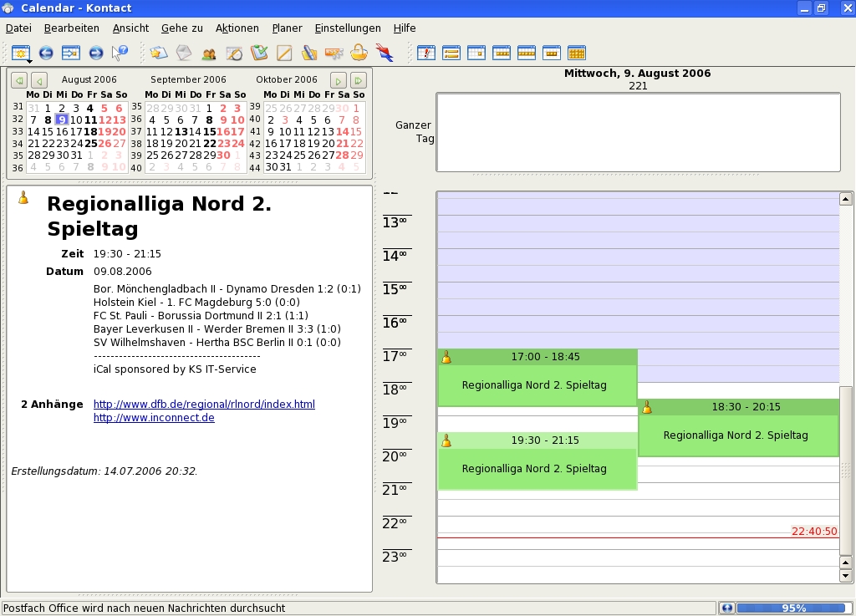Image resolution: width=856 pixels, height=616 pixels.
Task: Click week number 37 in September calendar
Action: [136, 131]
